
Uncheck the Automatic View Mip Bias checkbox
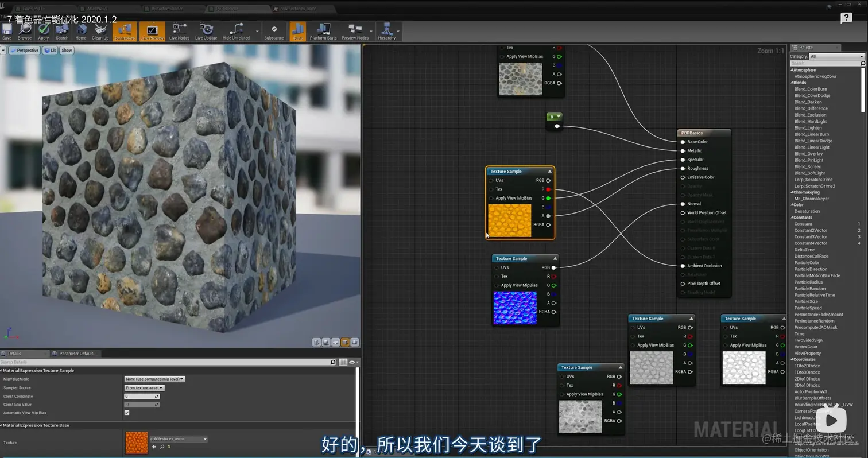127,413
